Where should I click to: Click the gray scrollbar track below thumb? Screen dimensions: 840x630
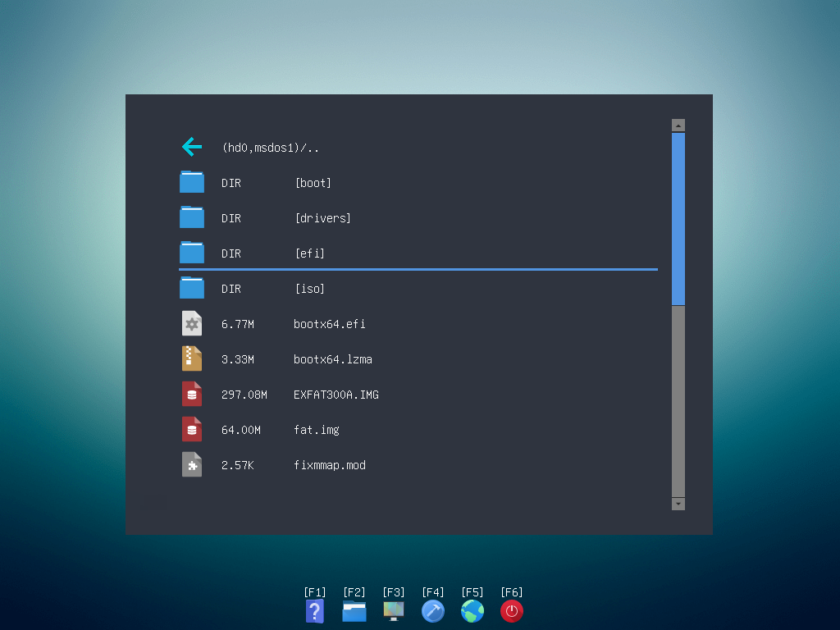678,401
